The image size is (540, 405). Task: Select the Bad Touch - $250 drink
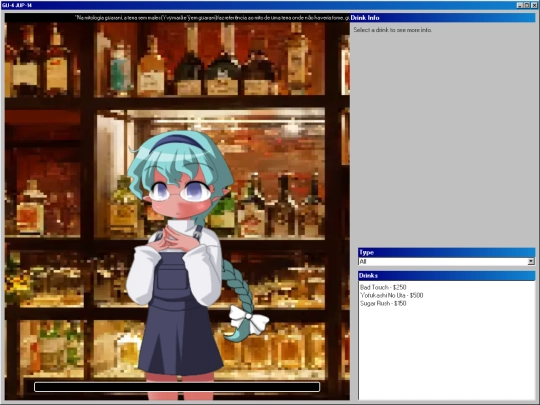[383, 287]
